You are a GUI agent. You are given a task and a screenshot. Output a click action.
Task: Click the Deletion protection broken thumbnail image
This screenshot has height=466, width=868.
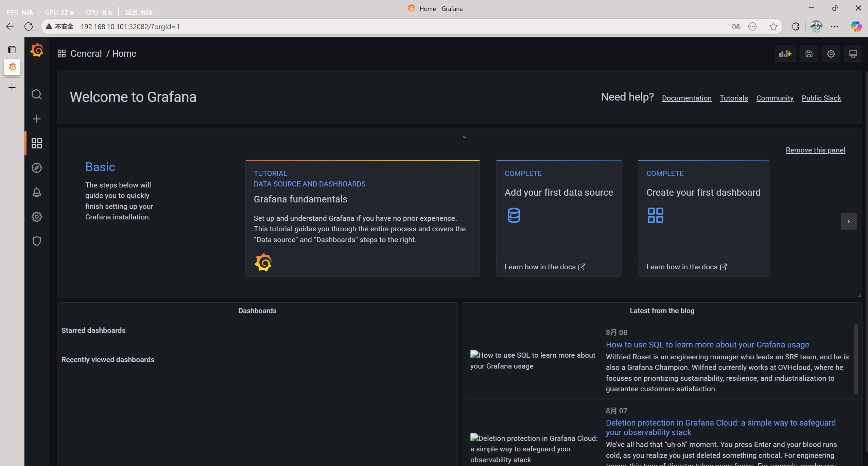[x=534, y=449]
